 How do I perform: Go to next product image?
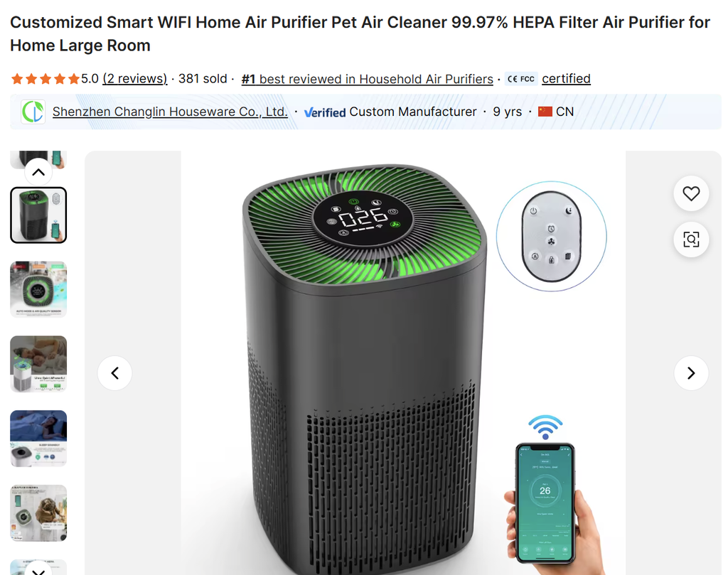pos(691,373)
